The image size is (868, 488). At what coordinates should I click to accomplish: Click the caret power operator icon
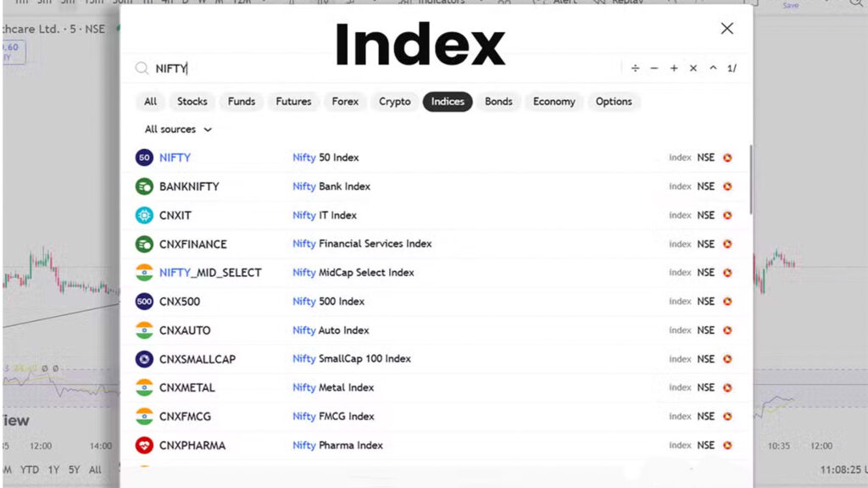[713, 68]
